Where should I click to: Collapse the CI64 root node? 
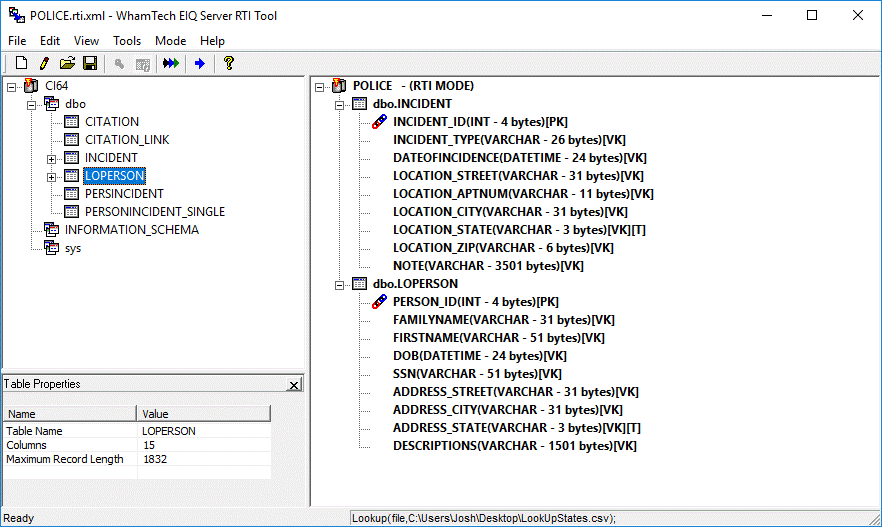[11, 87]
